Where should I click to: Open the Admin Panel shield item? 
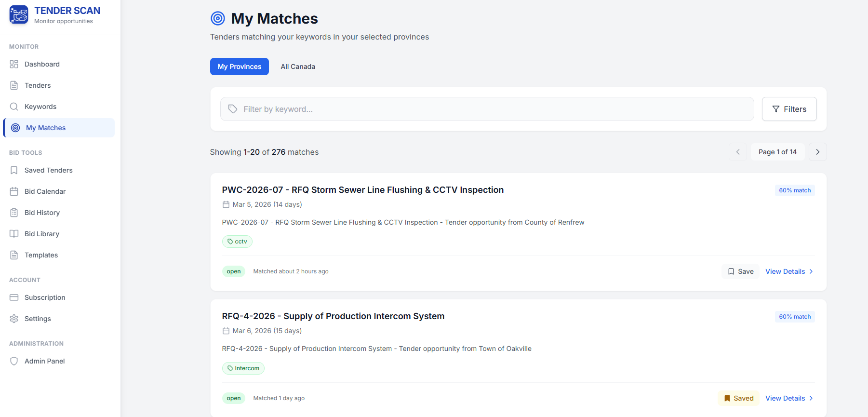pos(44,361)
